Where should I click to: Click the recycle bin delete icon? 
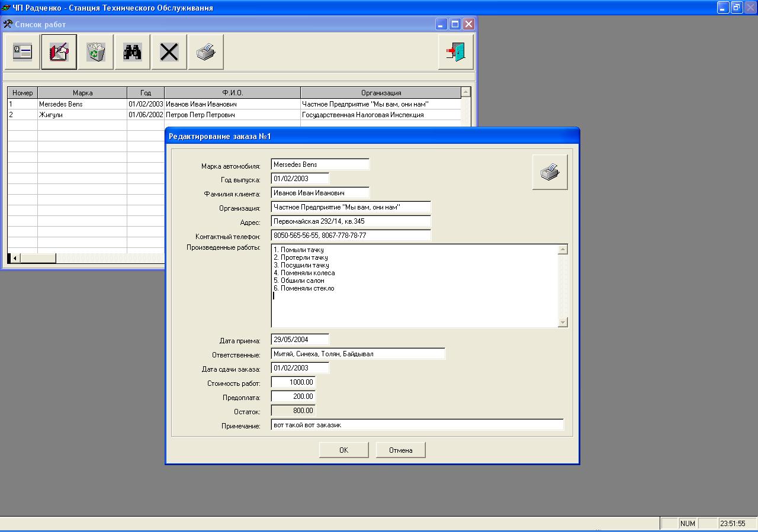click(x=96, y=52)
